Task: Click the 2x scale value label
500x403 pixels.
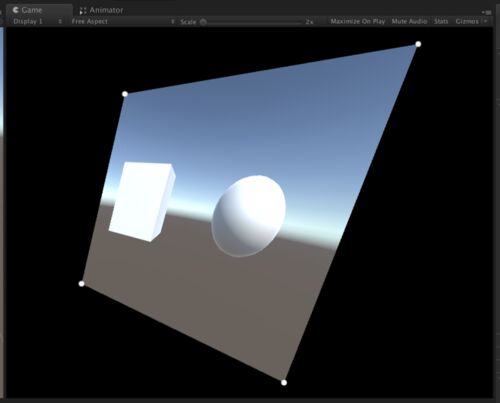Action: 309,22
